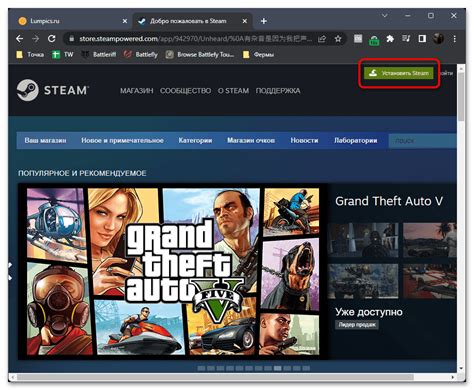Screen dimensions: 474x390
Task: Expand the Категории menu
Action: [x=195, y=141]
